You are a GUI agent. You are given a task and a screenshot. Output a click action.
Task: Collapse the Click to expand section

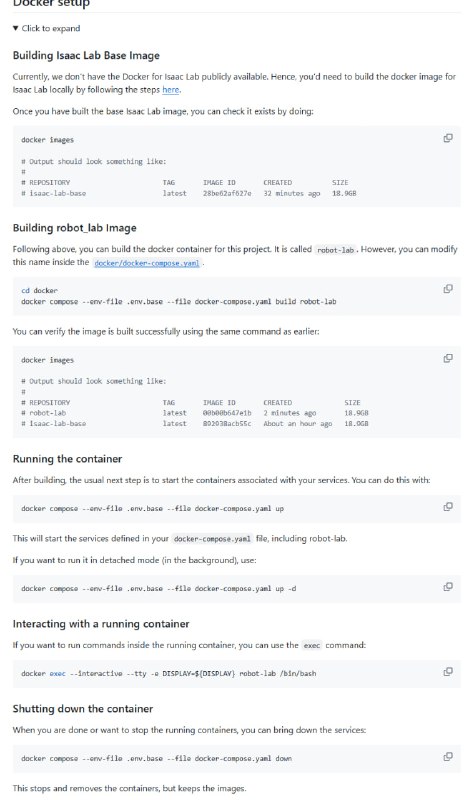click(46, 28)
